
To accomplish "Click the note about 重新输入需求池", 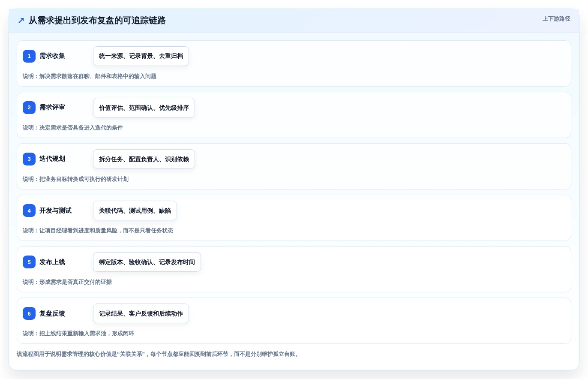I will point(78,334).
